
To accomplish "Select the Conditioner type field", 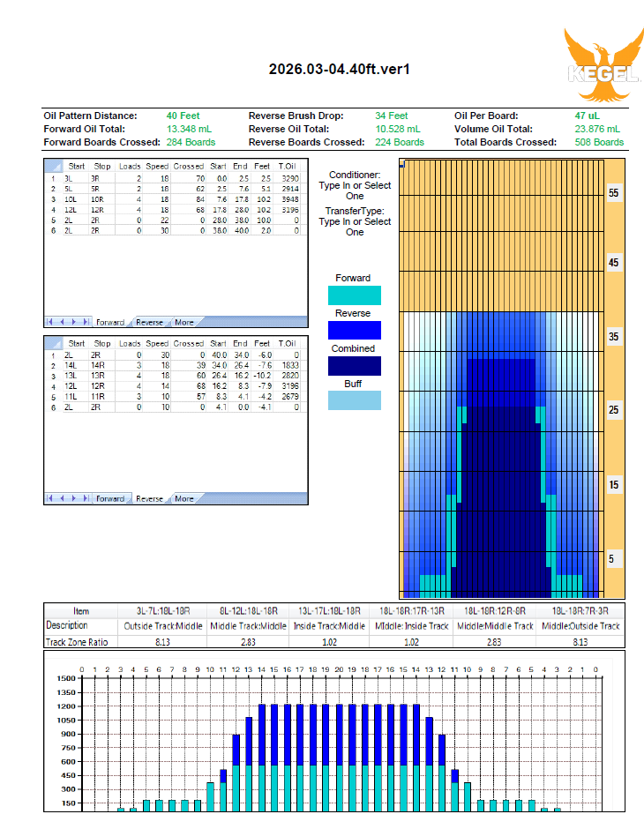I will point(354,190).
